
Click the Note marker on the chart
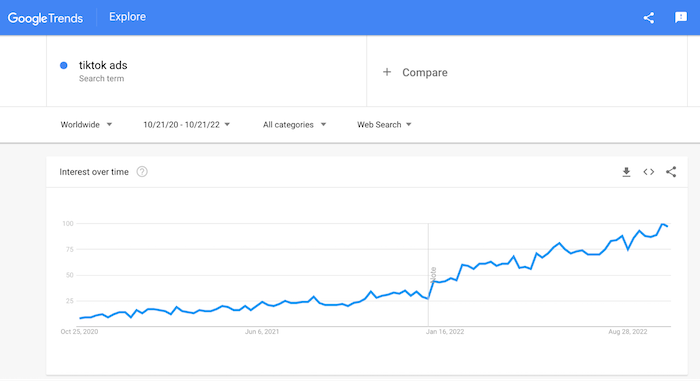click(x=433, y=275)
